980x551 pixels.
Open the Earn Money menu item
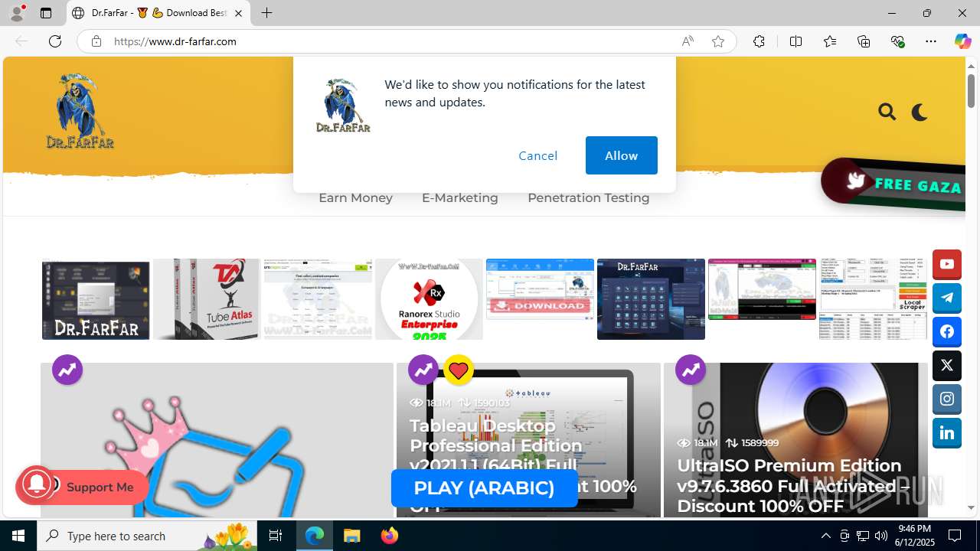[x=355, y=197]
